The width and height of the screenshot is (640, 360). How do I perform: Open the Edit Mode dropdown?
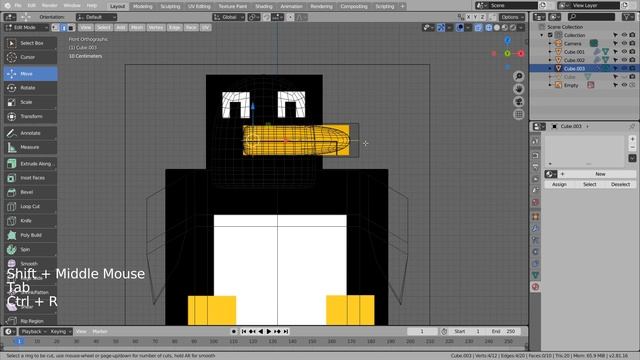click(27, 28)
